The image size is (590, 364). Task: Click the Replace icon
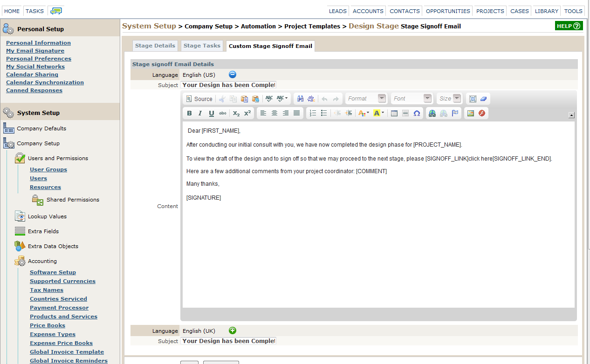point(311,99)
